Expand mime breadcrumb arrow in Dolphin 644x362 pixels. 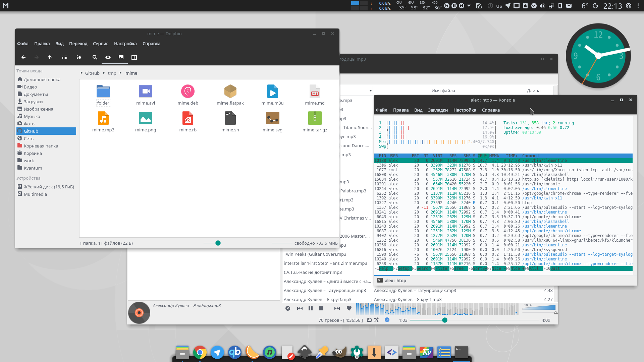point(120,73)
